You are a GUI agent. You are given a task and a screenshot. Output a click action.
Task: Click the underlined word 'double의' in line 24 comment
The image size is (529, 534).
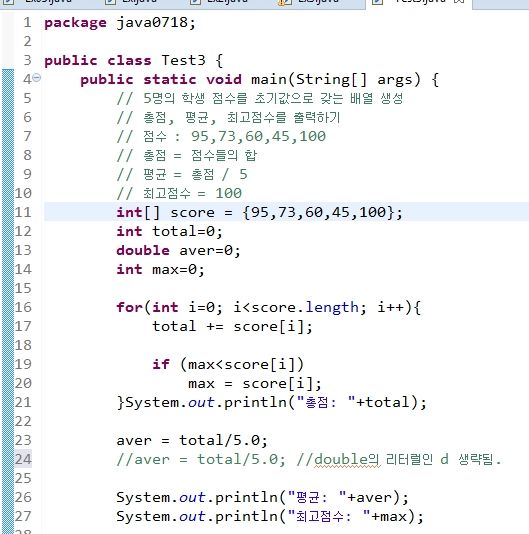(347, 460)
